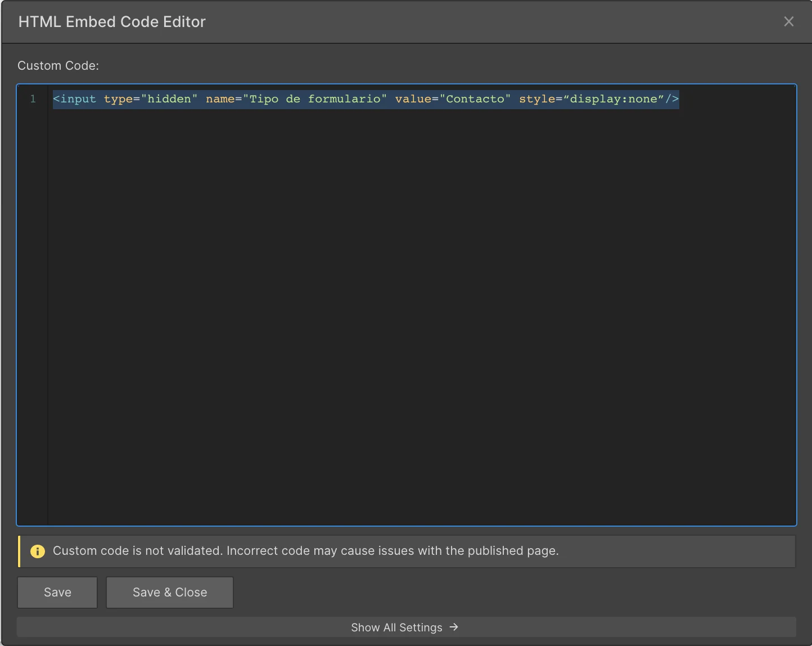This screenshot has height=646, width=812.
Task: Close the HTML Embed Code Editor dialog
Action: pos(788,21)
